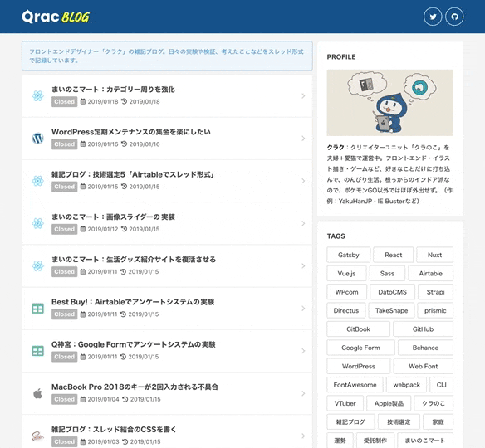The image size is (485, 448).
Task: Click the blog description banner text
Action: (x=166, y=56)
